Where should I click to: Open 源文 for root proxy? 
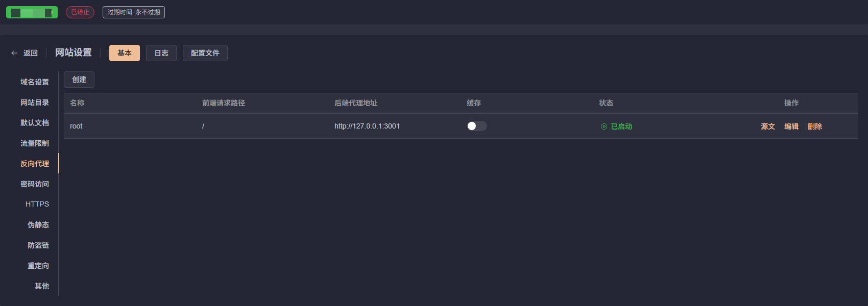click(768, 126)
